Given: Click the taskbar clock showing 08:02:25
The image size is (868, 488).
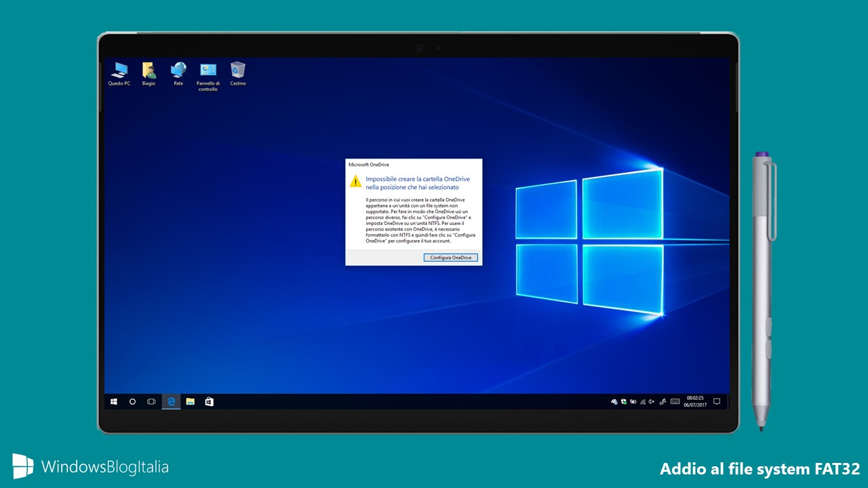Looking at the screenshot, I should coord(695,402).
